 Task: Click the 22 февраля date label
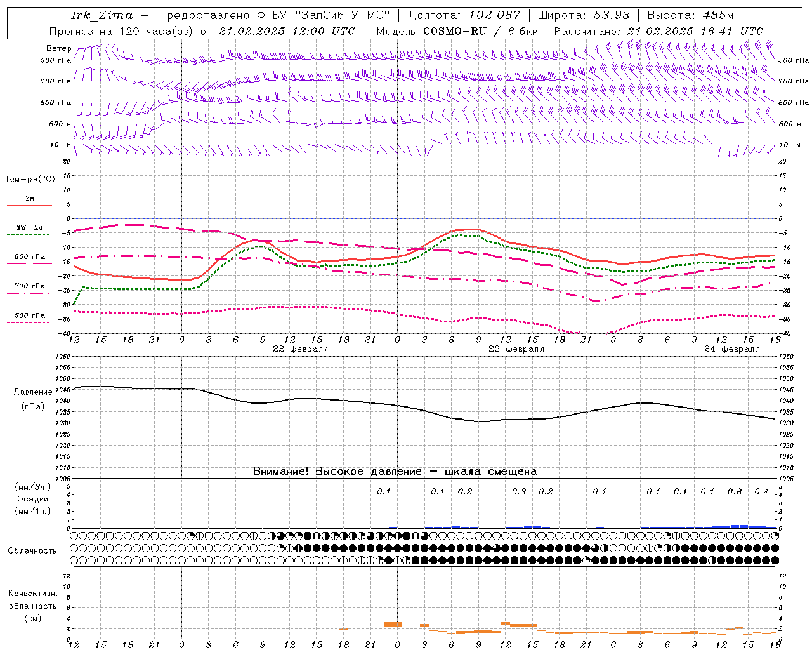(301, 349)
